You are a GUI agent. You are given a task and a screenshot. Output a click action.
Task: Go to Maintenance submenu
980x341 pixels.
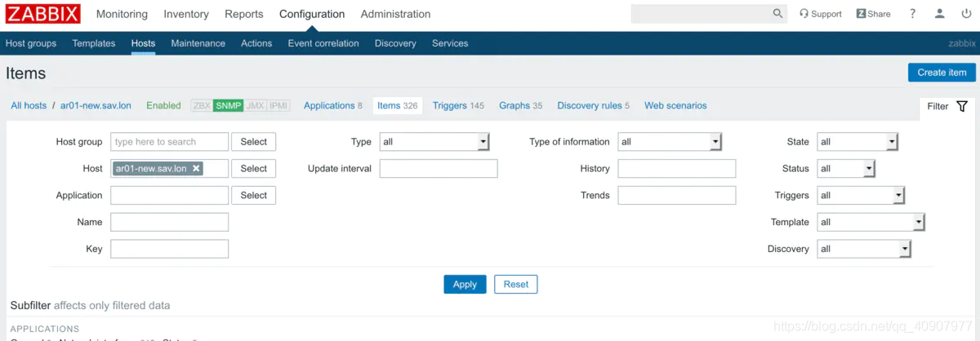198,43
